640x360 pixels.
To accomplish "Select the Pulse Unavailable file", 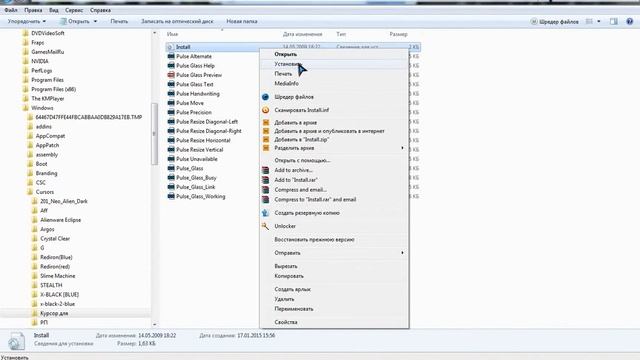I will 197,159.
